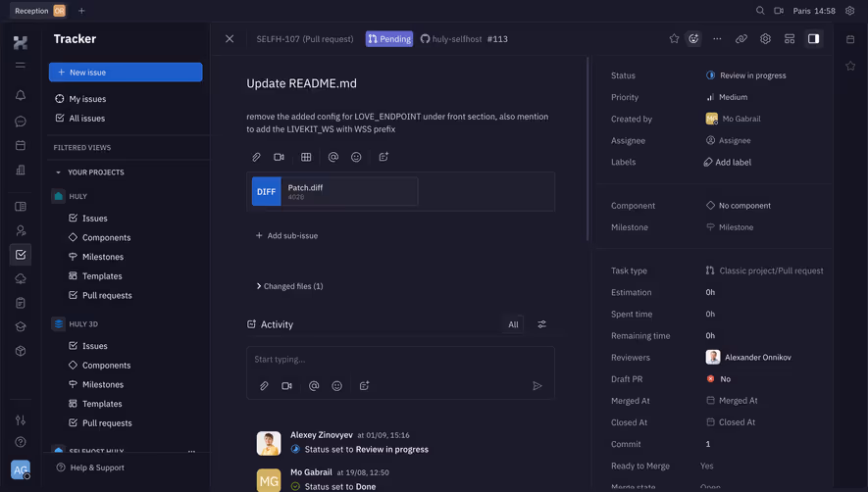Set the Assignee field
The width and height of the screenshot is (868, 492).
[729, 140]
